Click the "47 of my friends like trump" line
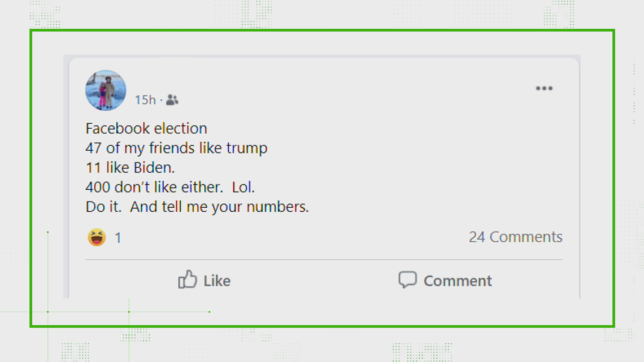644x362 pixels. [177, 148]
